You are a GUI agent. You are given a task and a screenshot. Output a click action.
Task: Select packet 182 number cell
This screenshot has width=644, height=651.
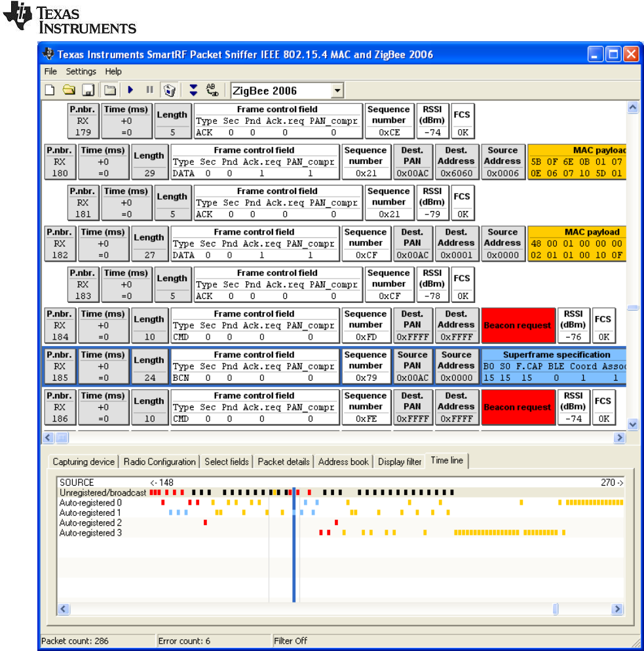tap(60, 243)
